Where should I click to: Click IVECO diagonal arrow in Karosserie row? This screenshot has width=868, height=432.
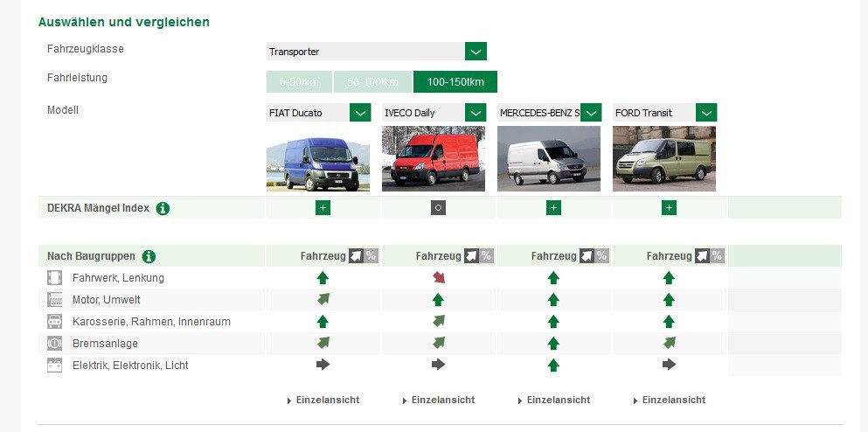439,321
